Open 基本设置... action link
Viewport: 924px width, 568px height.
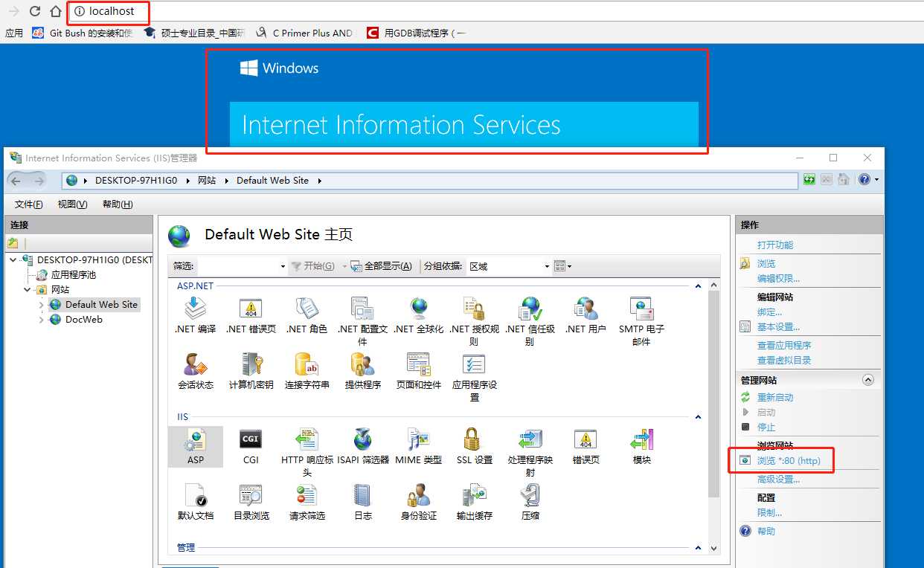(778, 327)
